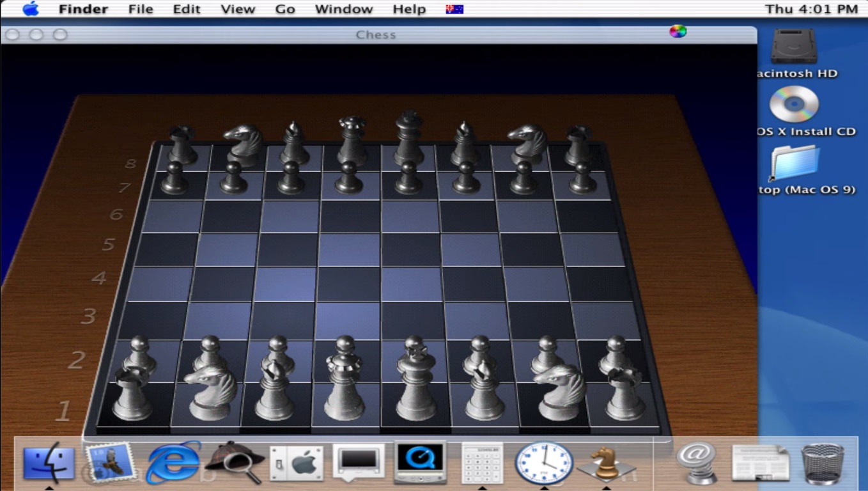Viewport: 868px width, 491px height.
Task: Select the white king on e1
Action: (415, 384)
